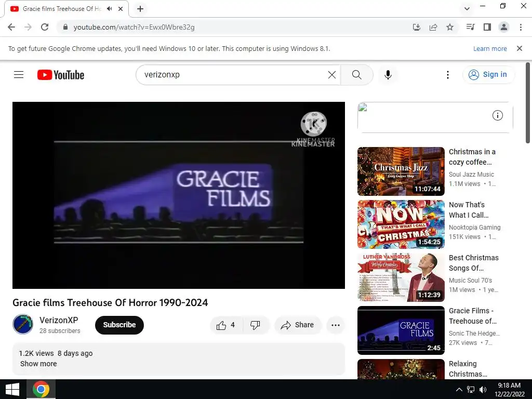Reload the page
Viewport: 532px width, 399px height.
(x=45, y=27)
